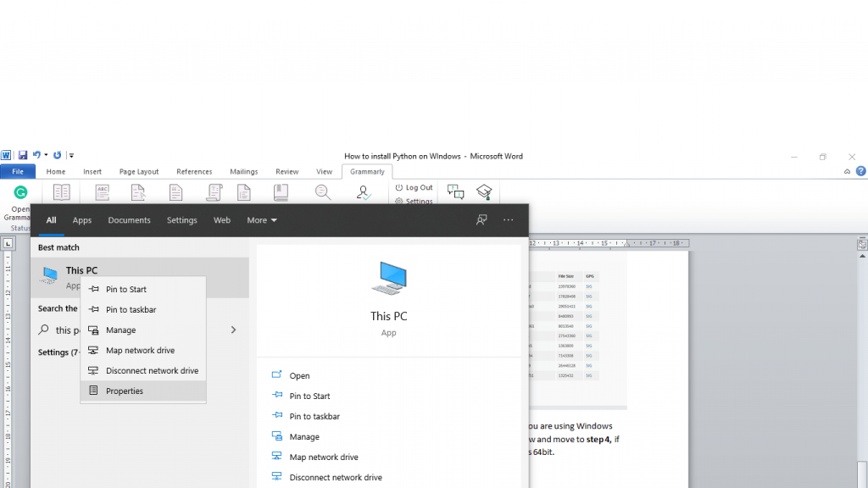Toggle the ruler button above the scrollbar
868x488 pixels.
point(862,244)
